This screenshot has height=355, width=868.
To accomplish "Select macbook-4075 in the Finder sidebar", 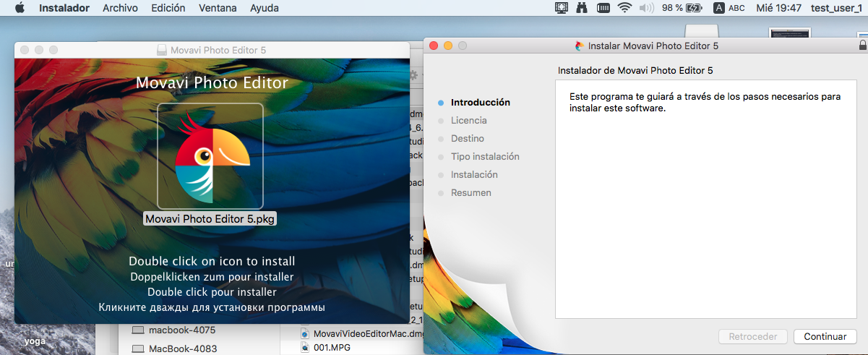I will coord(182,330).
